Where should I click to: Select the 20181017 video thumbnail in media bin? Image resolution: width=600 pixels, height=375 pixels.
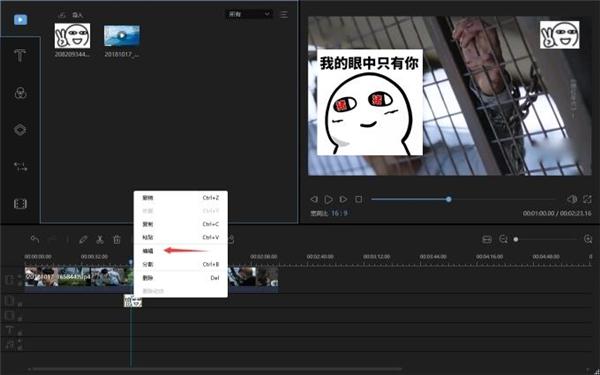(x=122, y=36)
